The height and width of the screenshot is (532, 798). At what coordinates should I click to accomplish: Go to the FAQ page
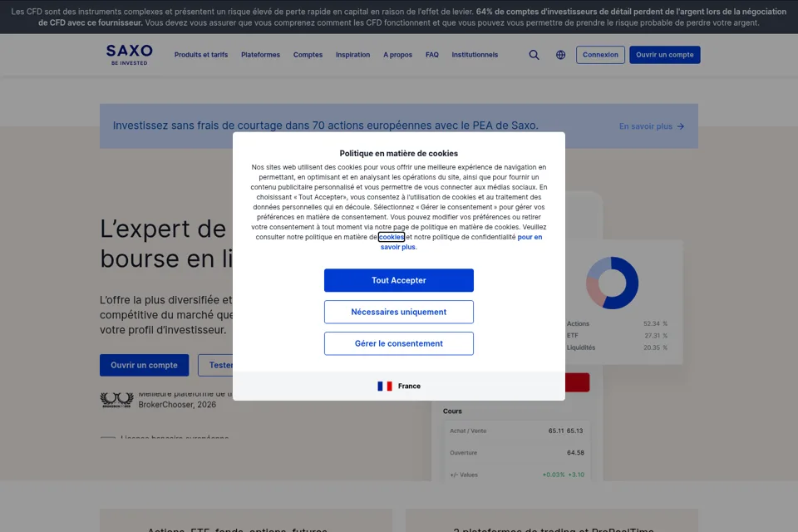pos(432,55)
